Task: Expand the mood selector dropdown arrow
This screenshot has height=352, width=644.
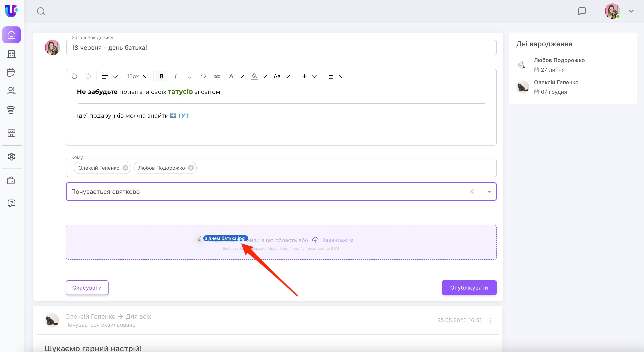Action: pos(489,192)
